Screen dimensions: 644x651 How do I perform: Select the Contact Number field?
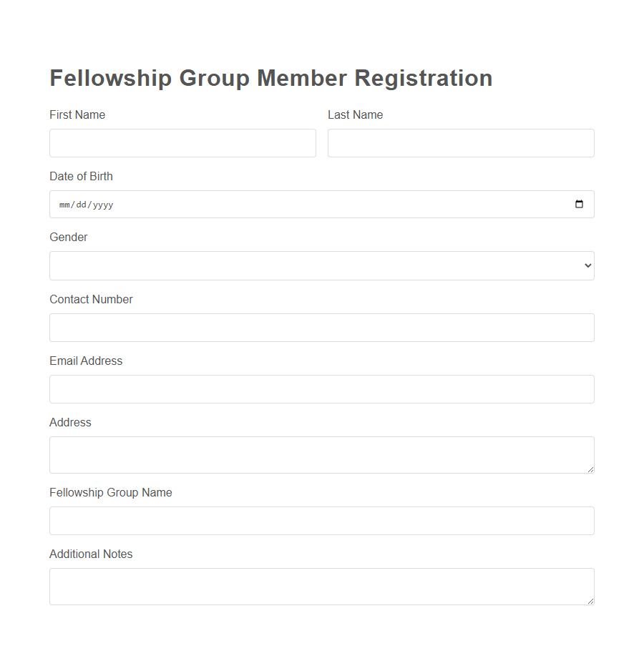(x=321, y=327)
